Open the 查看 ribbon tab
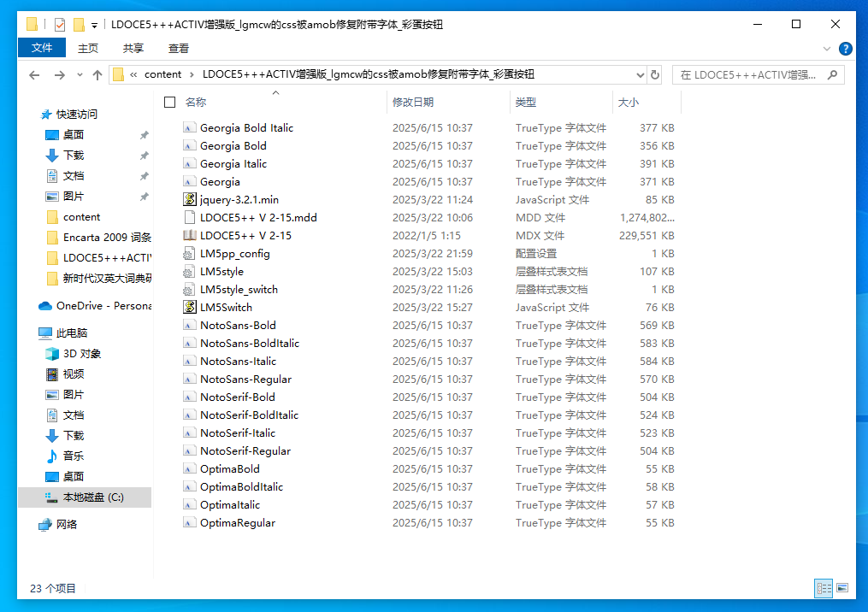 click(179, 48)
